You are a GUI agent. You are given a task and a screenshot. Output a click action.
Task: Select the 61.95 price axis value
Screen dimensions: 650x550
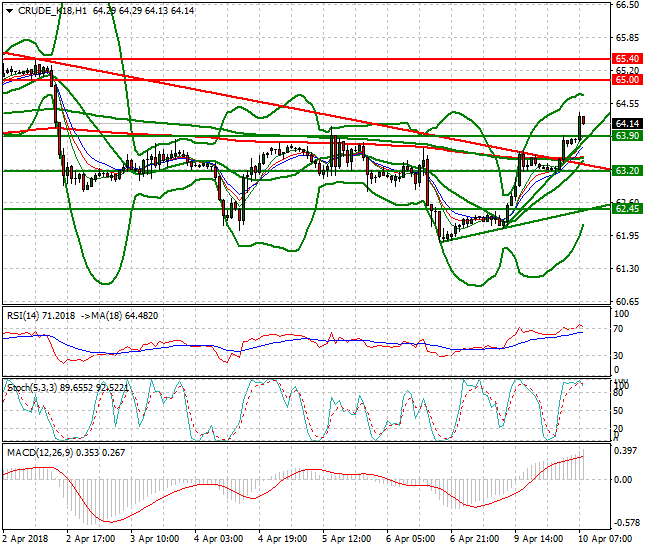tap(627, 236)
